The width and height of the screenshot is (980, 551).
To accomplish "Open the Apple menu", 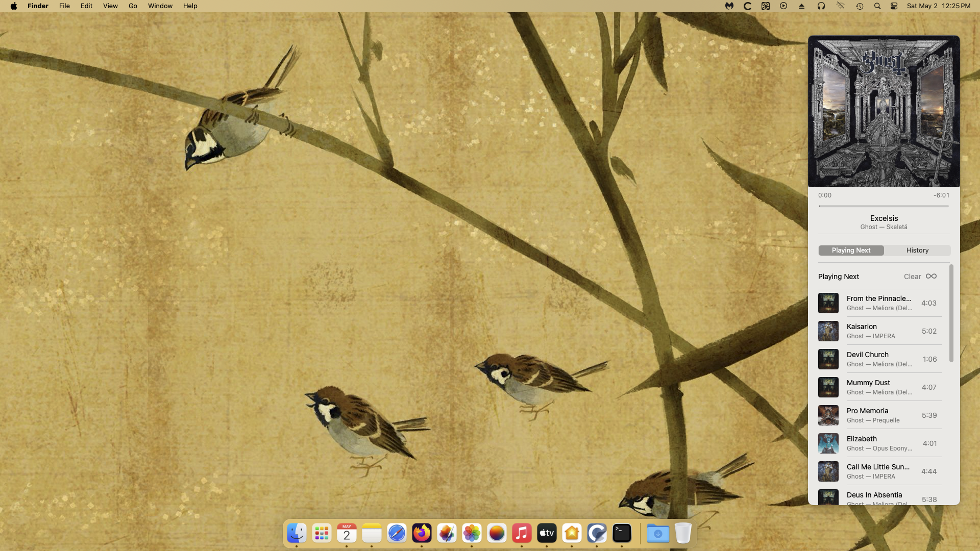I will pos(14,6).
